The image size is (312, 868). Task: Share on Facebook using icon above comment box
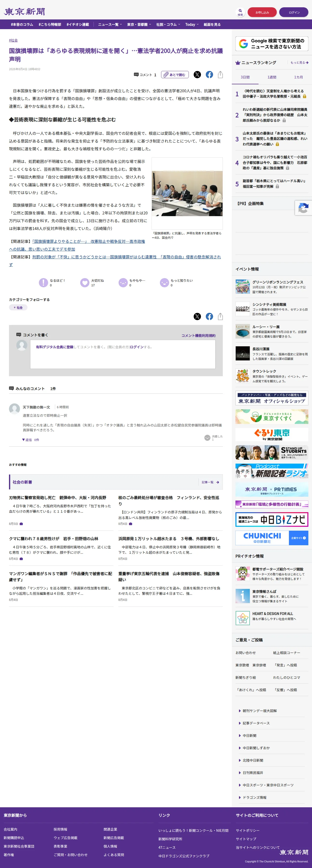coord(209,316)
